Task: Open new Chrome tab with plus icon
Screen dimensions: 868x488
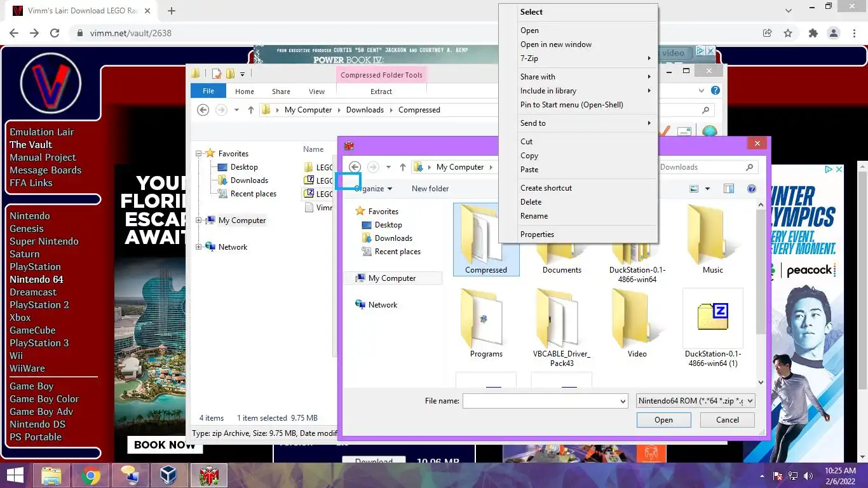Action: pos(172,11)
